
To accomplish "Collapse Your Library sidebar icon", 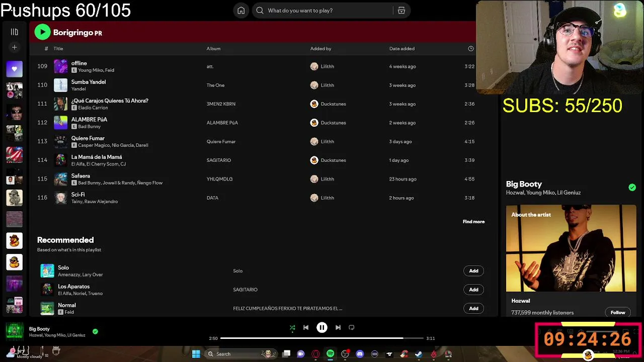I will click(14, 32).
